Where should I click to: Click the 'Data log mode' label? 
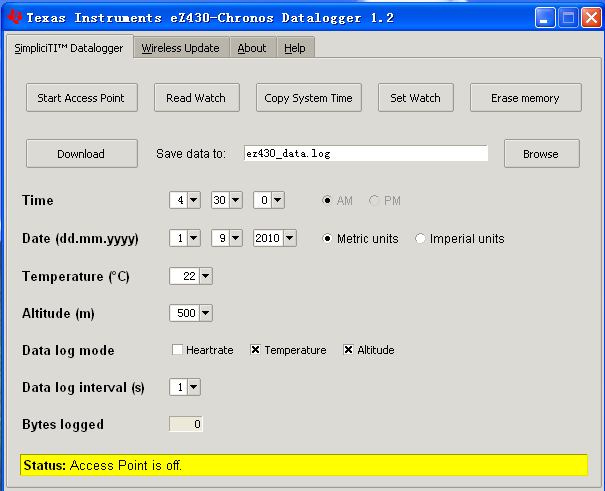point(68,350)
